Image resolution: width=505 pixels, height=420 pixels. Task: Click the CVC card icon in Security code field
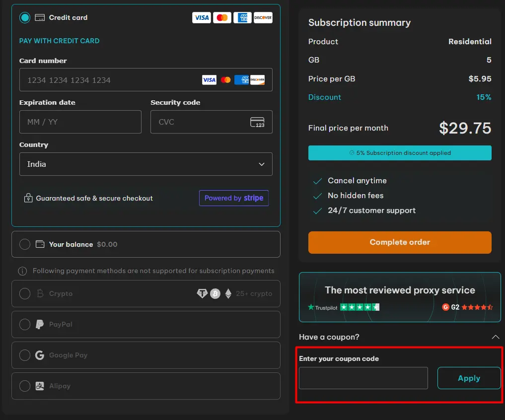tap(257, 122)
